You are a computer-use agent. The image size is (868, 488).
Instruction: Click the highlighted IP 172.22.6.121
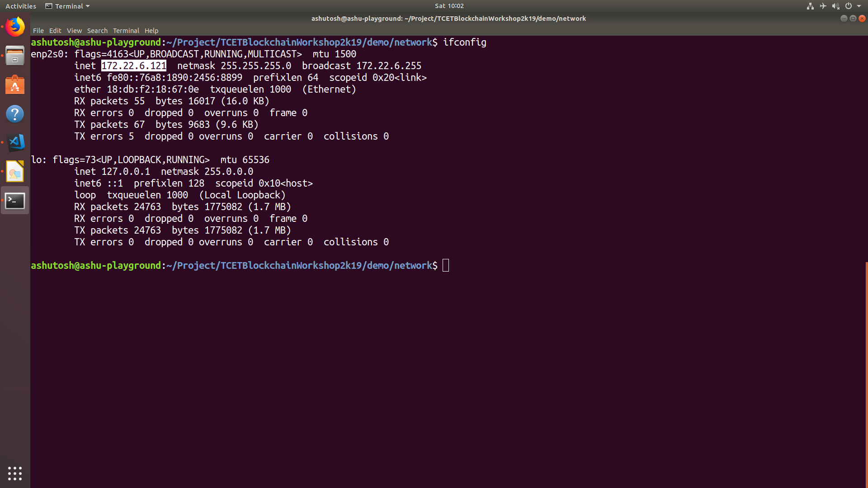[x=134, y=66]
